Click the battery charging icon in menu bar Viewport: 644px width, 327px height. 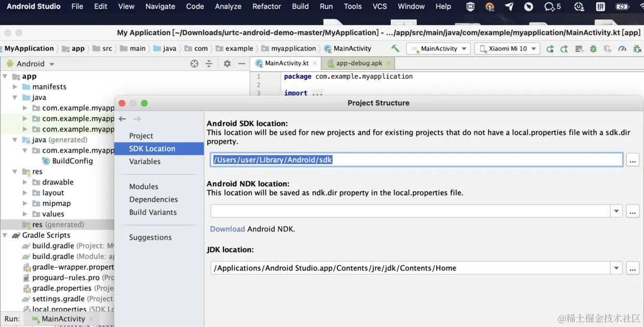tap(622, 7)
